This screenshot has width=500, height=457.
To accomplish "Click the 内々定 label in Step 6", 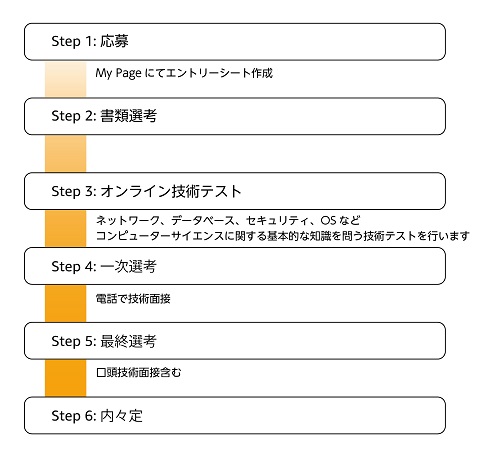I will tap(121, 416).
